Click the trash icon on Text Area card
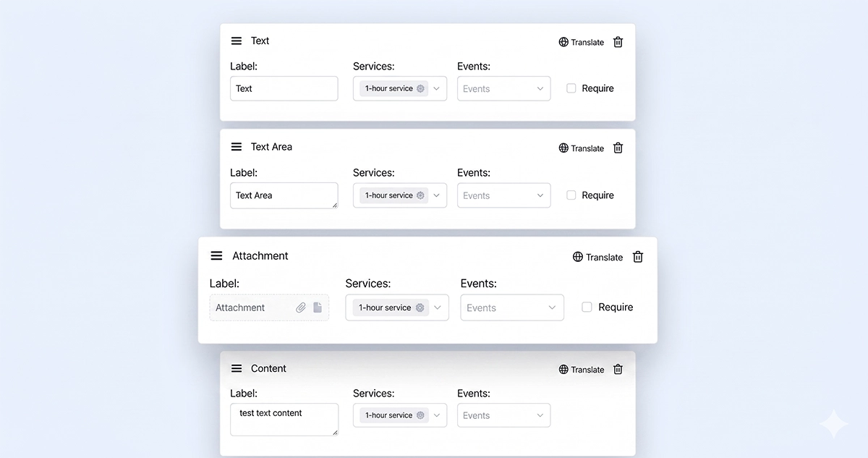 pyautogui.click(x=618, y=148)
